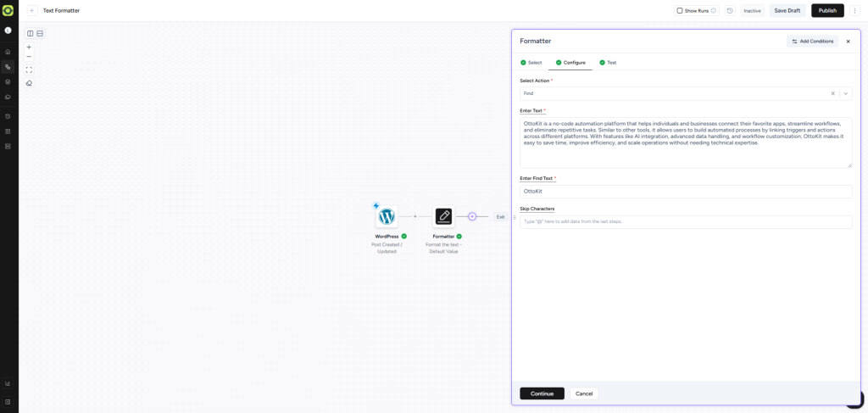Zoom out of the canvas with minus icon
This screenshot has width=868, height=413.
click(29, 57)
